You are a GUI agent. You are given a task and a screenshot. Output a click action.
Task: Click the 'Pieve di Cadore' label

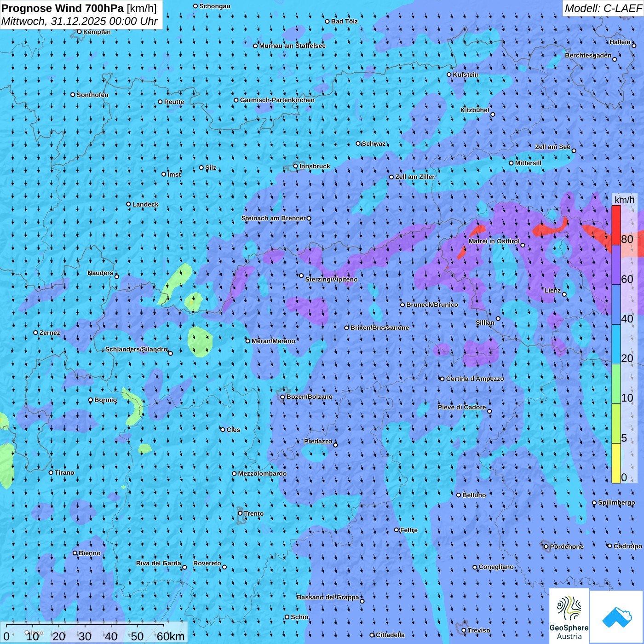(462, 407)
